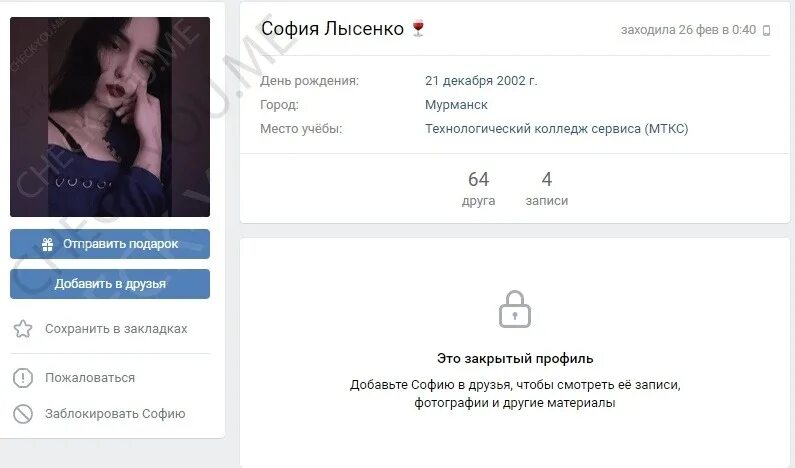
Task: Click the crossed-circle block icon
Action: point(23,414)
